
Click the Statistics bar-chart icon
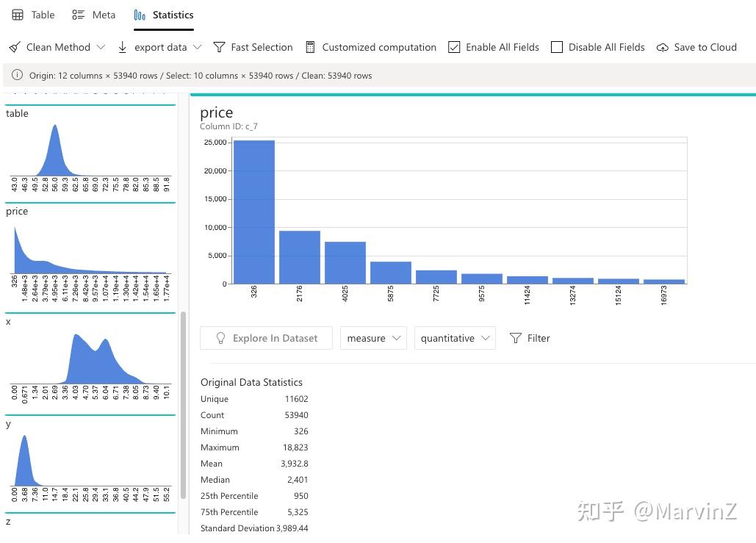(140, 15)
